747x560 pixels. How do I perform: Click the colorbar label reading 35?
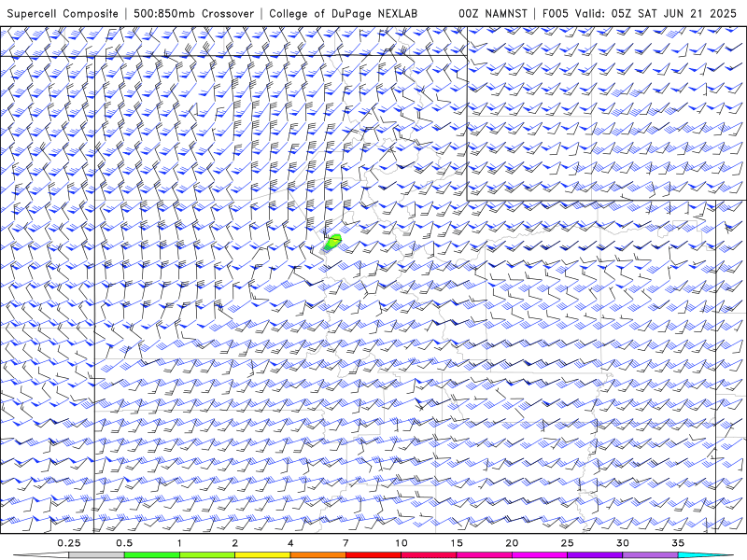click(x=678, y=543)
